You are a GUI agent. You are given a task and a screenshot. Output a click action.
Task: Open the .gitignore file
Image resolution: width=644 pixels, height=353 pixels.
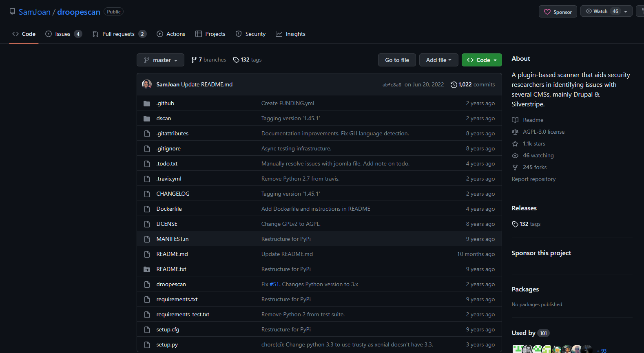pos(168,149)
